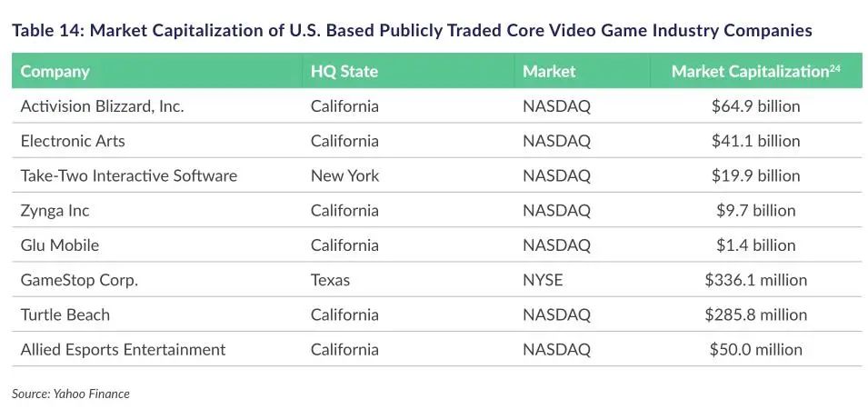868x409 pixels.
Task: Select the $336.1 million value
Action: (755, 280)
